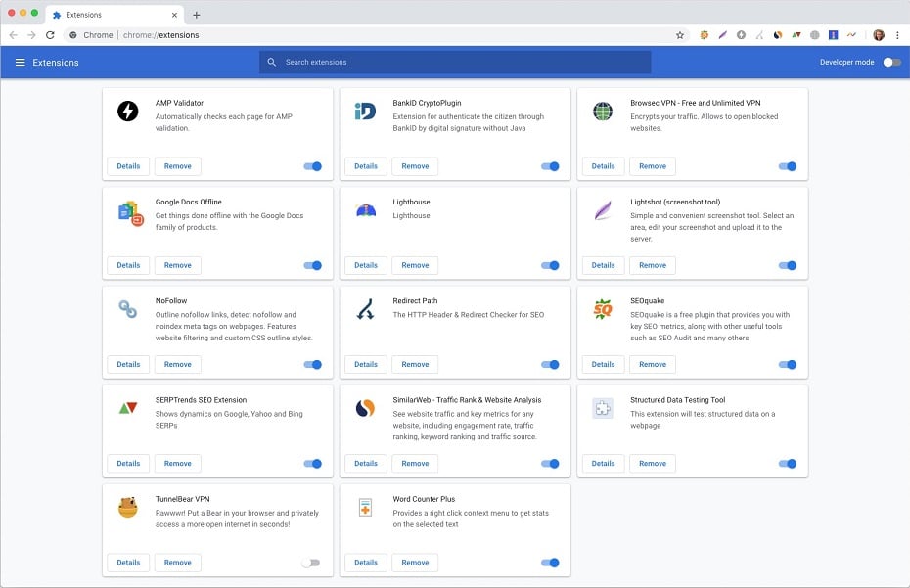The width and height of the screenshot is (910, 588).
Task: Click the Google Docs Offline card icon
Action: (x=130, y=213)
